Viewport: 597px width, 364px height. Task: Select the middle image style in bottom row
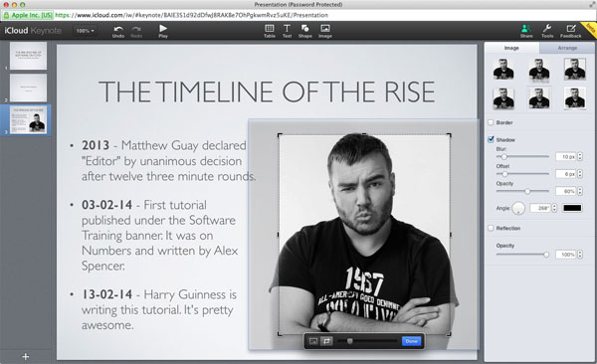pyautogui.click(x=539, y=98)
